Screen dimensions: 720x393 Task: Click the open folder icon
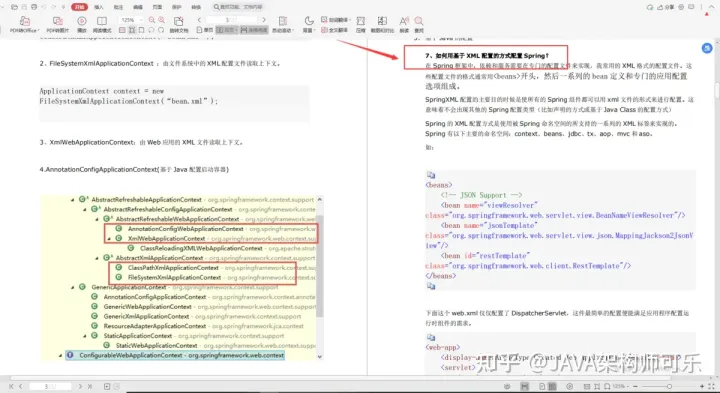point(15,7)
